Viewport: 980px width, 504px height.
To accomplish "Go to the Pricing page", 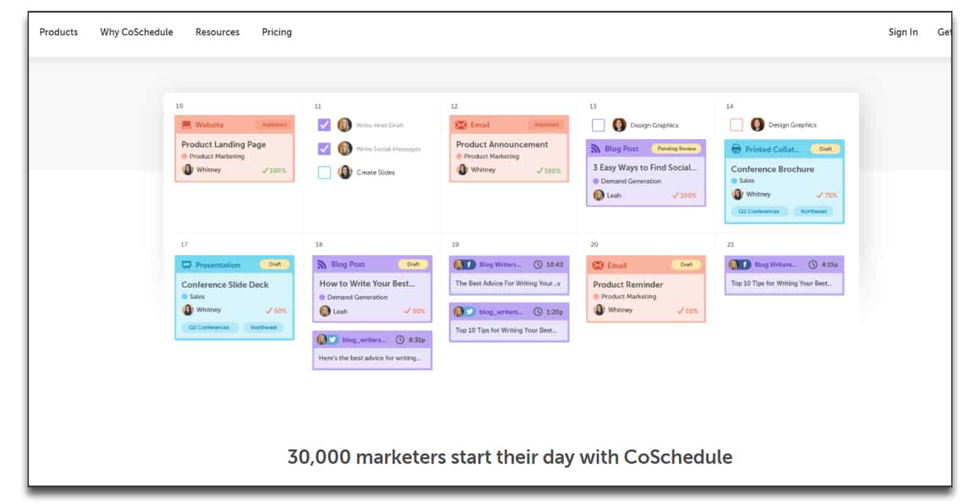I will pyautogui.click(x=276, y=32).
